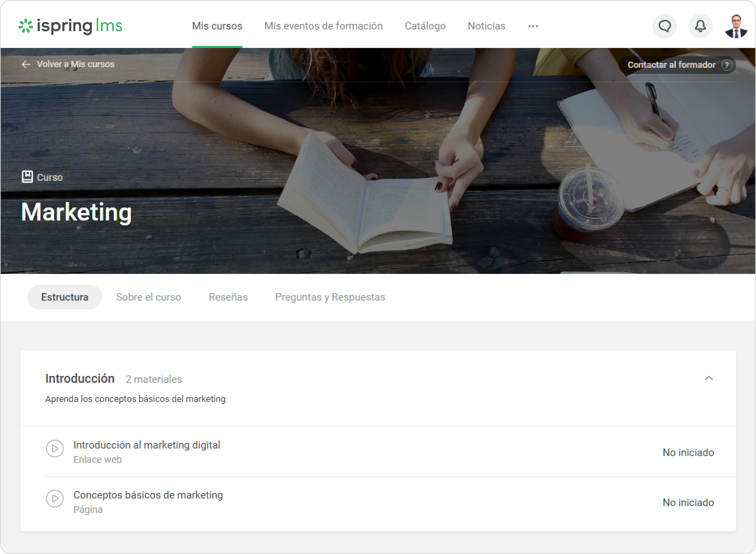Click Volver a Mis cursos link
Viewport: 756px width, 554px height.
coord(76,64)
